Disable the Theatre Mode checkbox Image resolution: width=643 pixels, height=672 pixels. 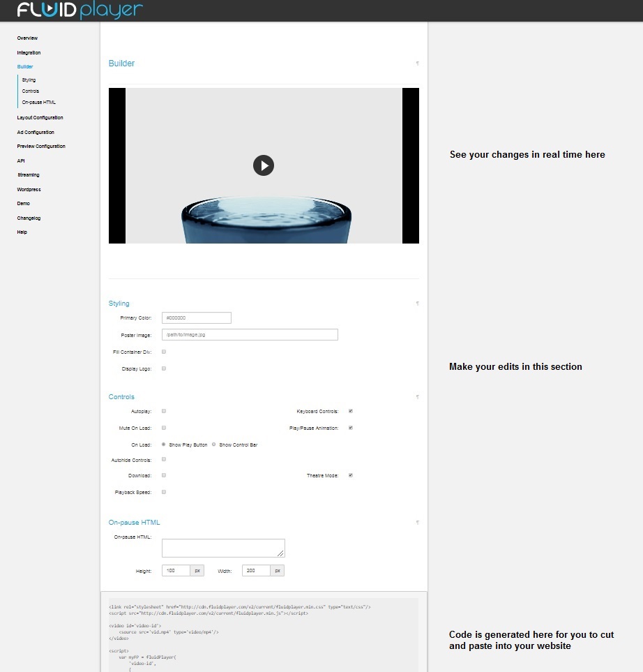click(350, 475)
